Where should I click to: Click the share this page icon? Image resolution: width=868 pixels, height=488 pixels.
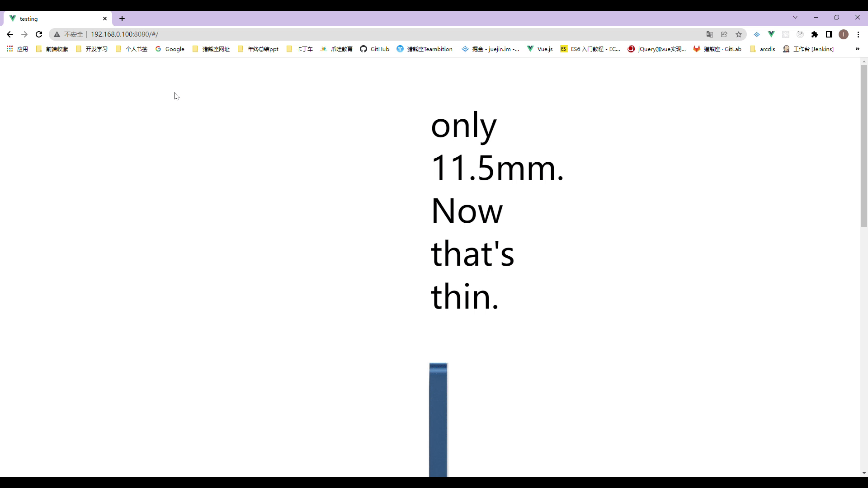click(x=725, y=34)
